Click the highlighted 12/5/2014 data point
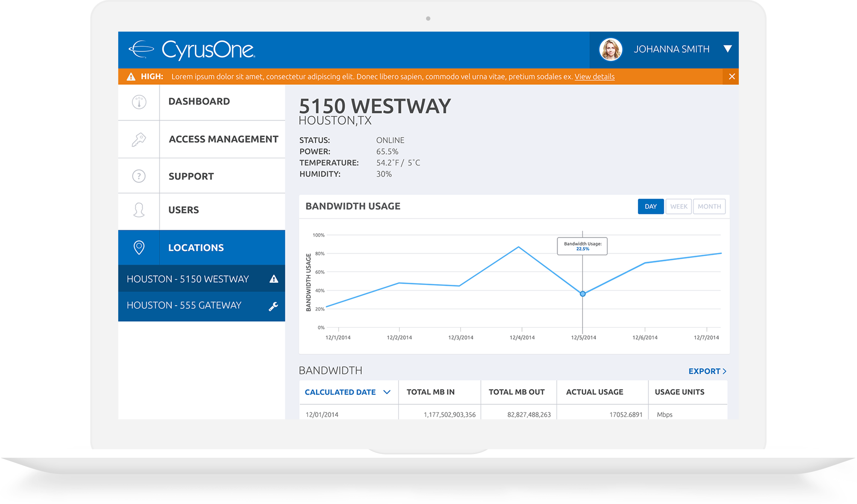The width and height of the screenshot is (857, 504). (582, 294)
